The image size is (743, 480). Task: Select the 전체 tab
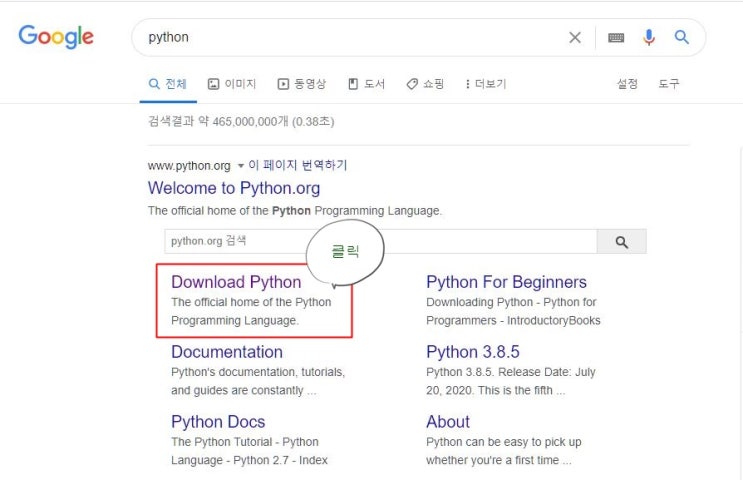point(168,84)
